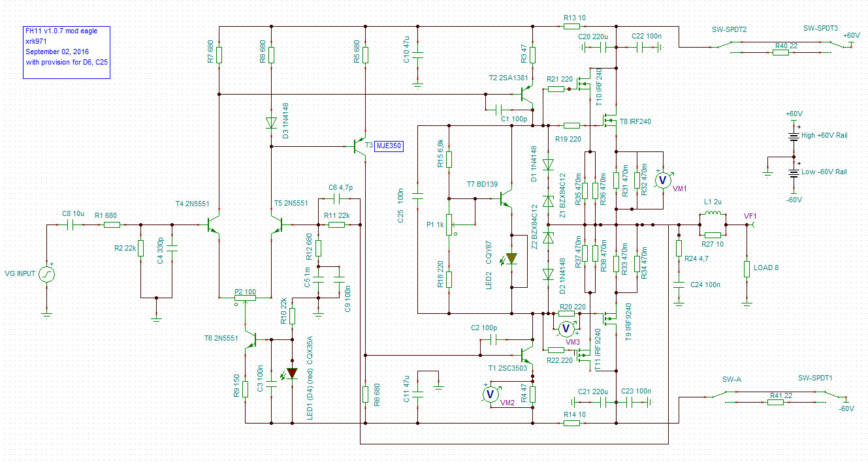Click the C8 10u label

(74, 213)
